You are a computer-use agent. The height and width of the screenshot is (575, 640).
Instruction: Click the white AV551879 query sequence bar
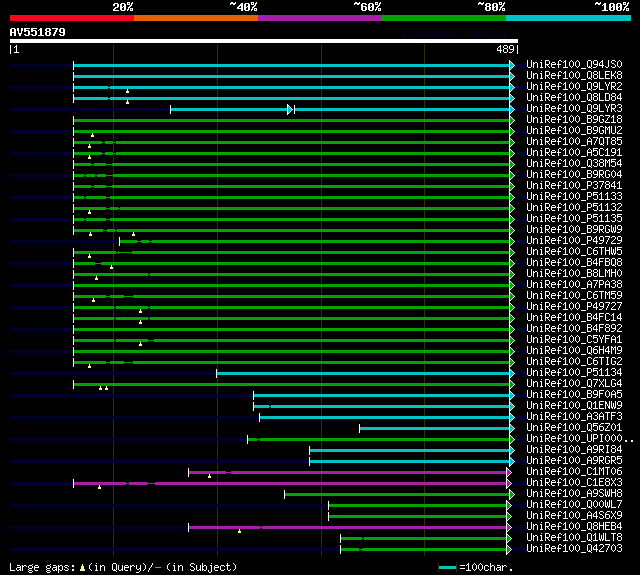(264, 41)
